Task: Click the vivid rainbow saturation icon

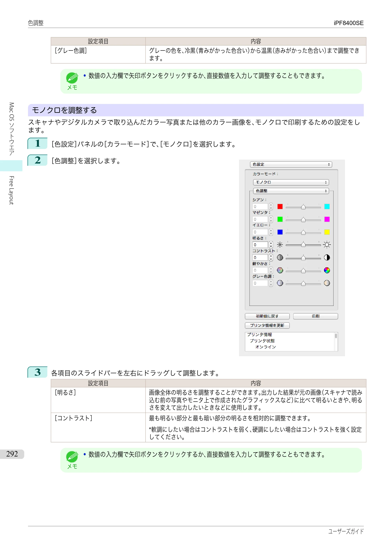Action: 327,270
